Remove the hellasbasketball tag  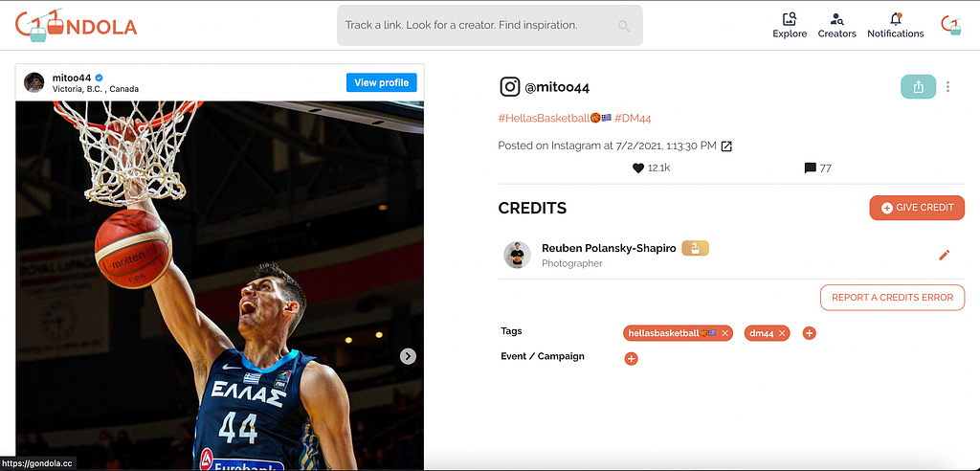coord(725,333)
